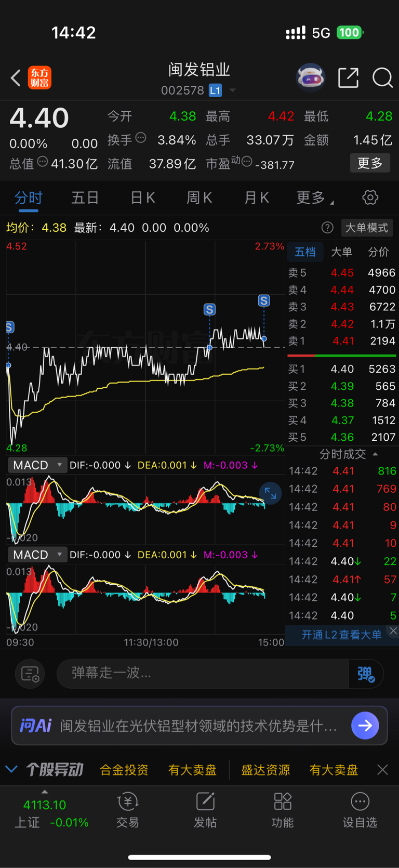The width and height of the screenshot is (399, 868).
Task: Tap the L1 quote level badge
Action: (215, 90)
